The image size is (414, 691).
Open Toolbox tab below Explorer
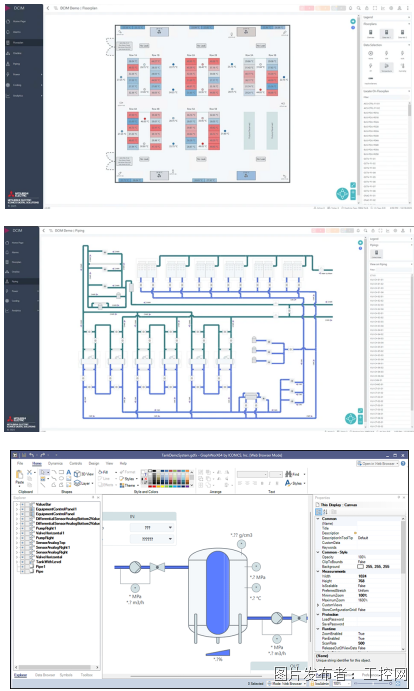[x=86, y=675]
